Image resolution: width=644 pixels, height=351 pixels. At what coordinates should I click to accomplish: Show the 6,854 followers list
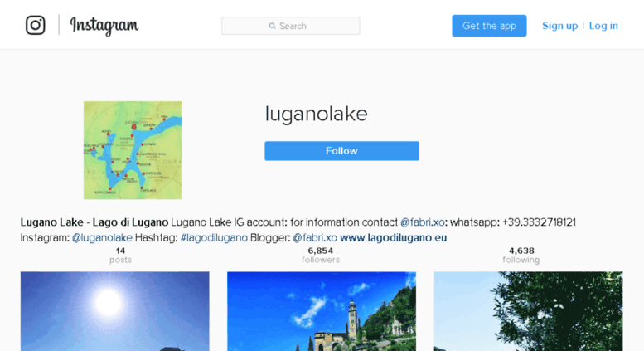click(321, 256)
